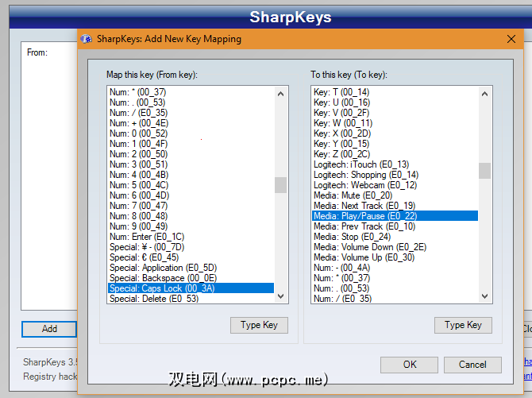Select 'Logitech: Webcam (E0_12)' entry
The width and height of the screenshot is (532, 398).
coord(395,185)
